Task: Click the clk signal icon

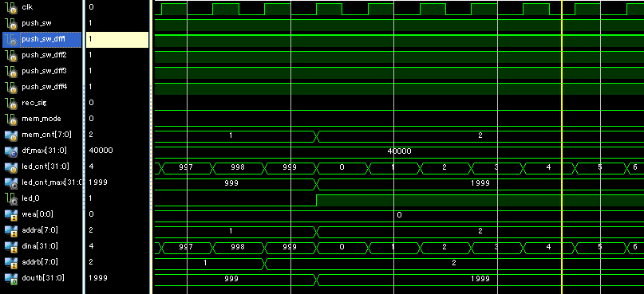Action: 10,8
